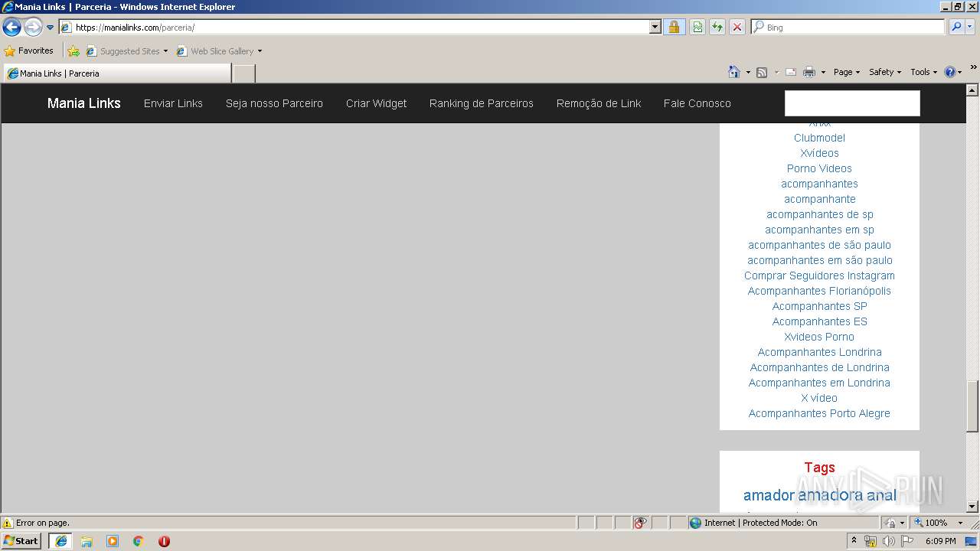Click the pop-up blocker status icon
The image size is (980, 551).
(x=640, y=523)
